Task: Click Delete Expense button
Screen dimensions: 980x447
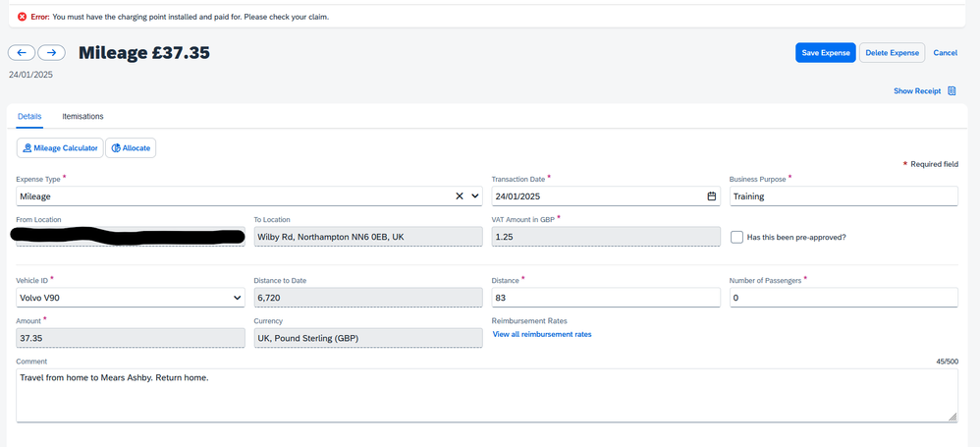Action: pyautogui.click(x=892, y=53)
